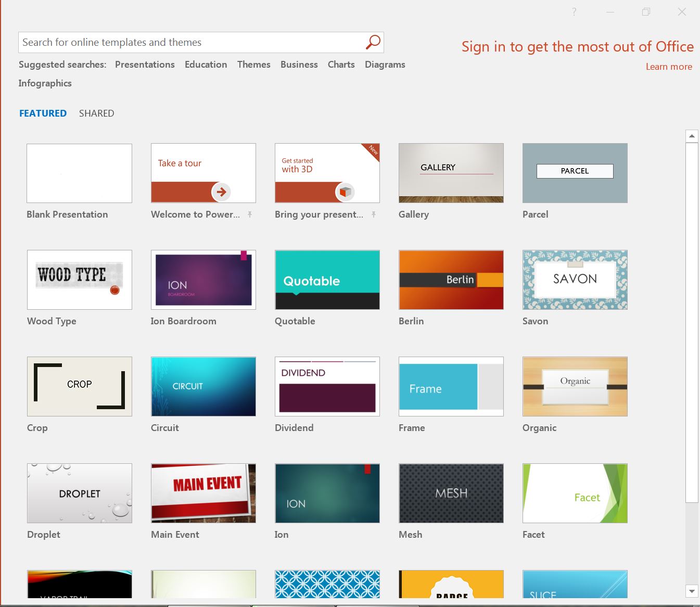Choose the Ion Boardroom theme thumbnail

[x=203, y=280]
